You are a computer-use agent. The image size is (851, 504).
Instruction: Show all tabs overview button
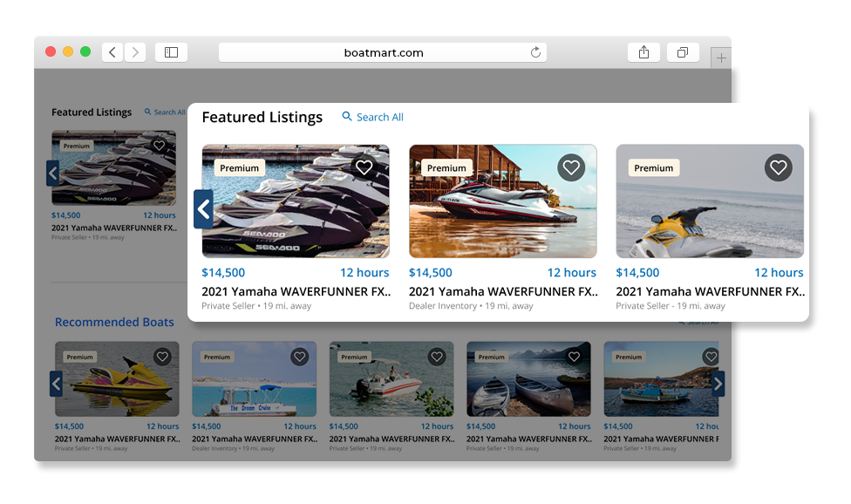click(683, 52)
